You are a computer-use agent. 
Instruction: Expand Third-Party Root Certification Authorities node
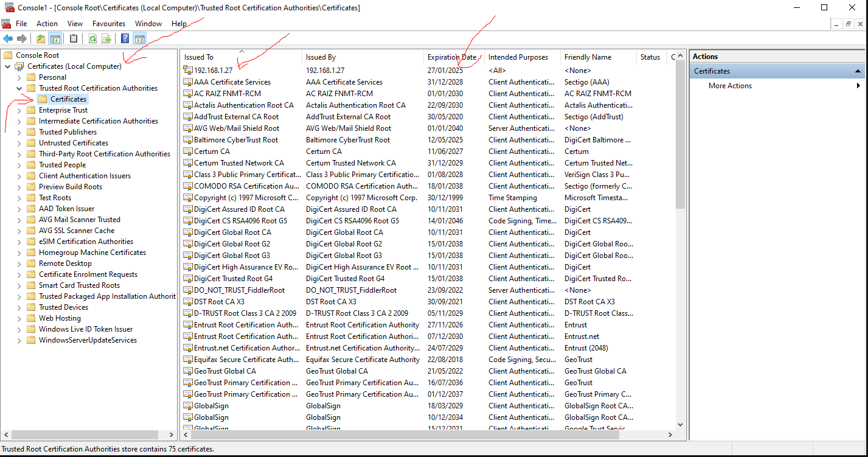pos(19,154)
